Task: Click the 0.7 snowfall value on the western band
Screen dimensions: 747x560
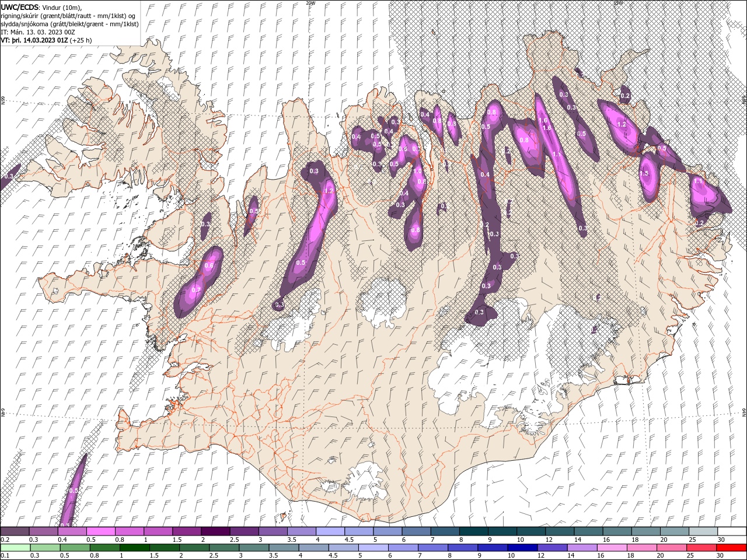Action: point(196,290)
